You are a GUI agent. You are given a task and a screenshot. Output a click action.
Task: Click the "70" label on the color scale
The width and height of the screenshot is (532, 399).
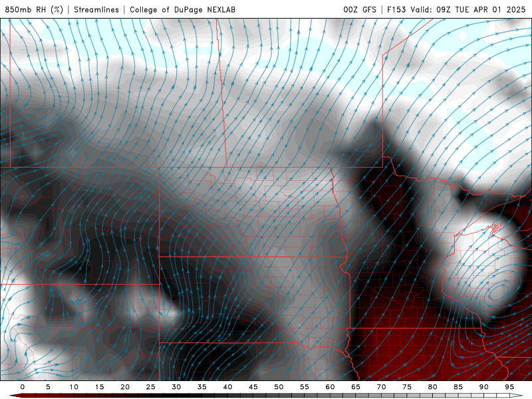pyautogui.click(x=381, y=387)
